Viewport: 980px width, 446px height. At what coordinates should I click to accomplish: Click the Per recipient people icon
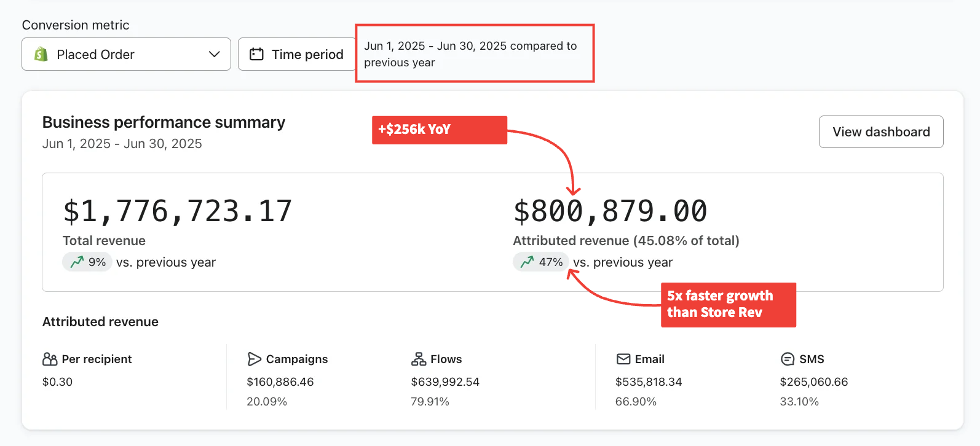pyautogui.click(x=50, y=359)
